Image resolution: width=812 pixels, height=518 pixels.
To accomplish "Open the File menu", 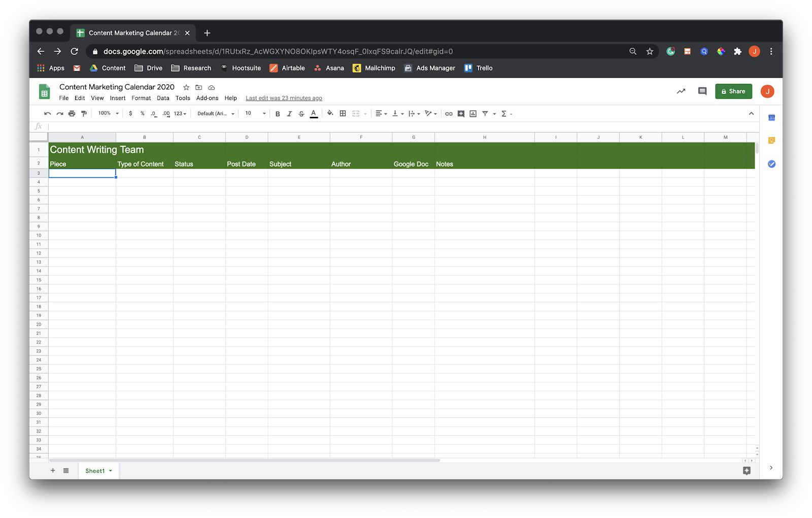I will [64, 98].
